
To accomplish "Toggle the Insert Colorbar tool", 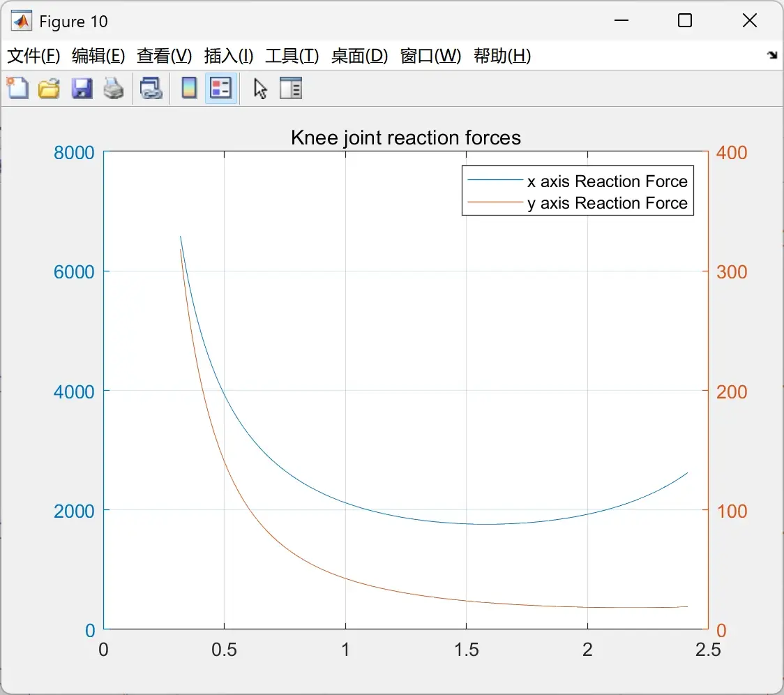I will coord(189,89).
